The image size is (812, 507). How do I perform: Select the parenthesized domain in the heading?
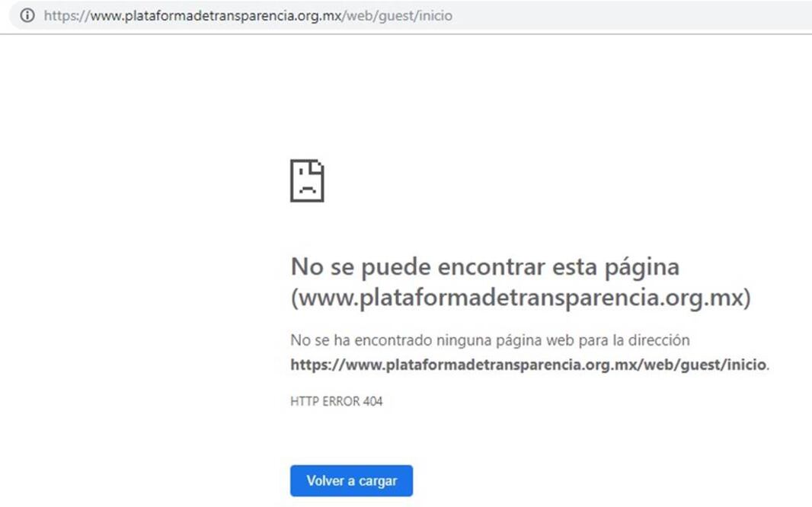(521, 298)
